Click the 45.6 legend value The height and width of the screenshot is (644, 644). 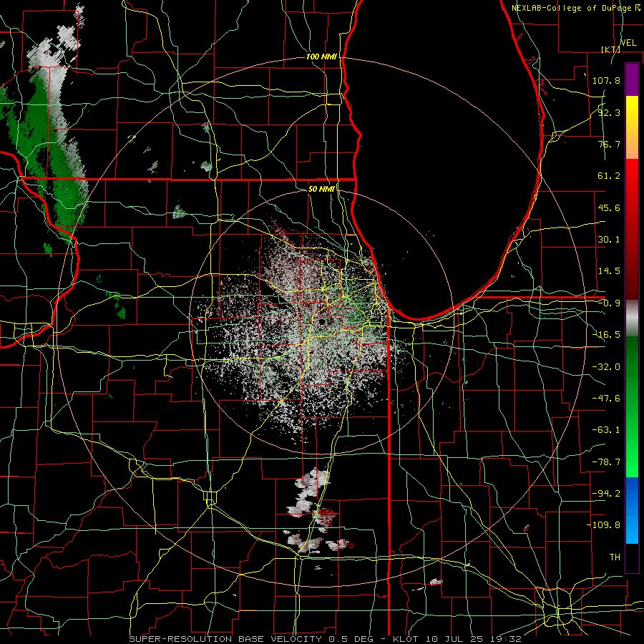click(609, 208)
